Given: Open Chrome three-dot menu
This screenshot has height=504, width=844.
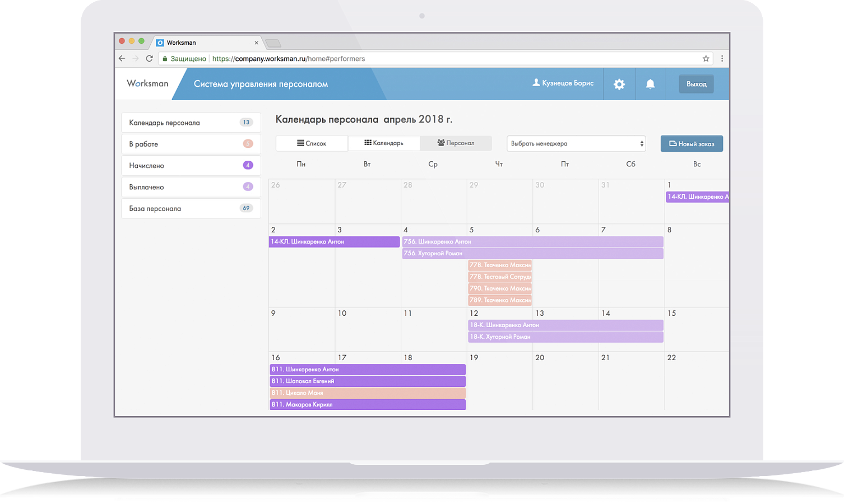Looking at the screenshot, I should [x=722, y=58].
